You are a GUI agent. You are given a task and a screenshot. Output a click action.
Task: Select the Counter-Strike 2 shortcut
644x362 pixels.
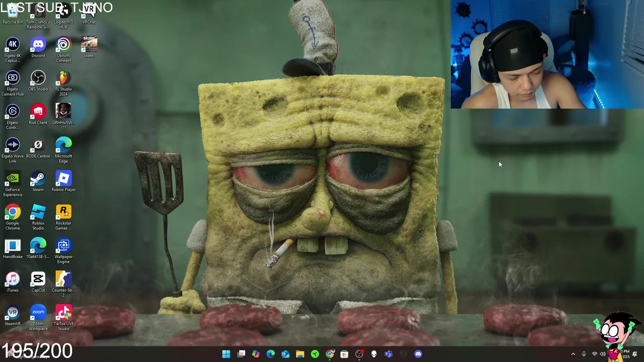click(63, 285)
